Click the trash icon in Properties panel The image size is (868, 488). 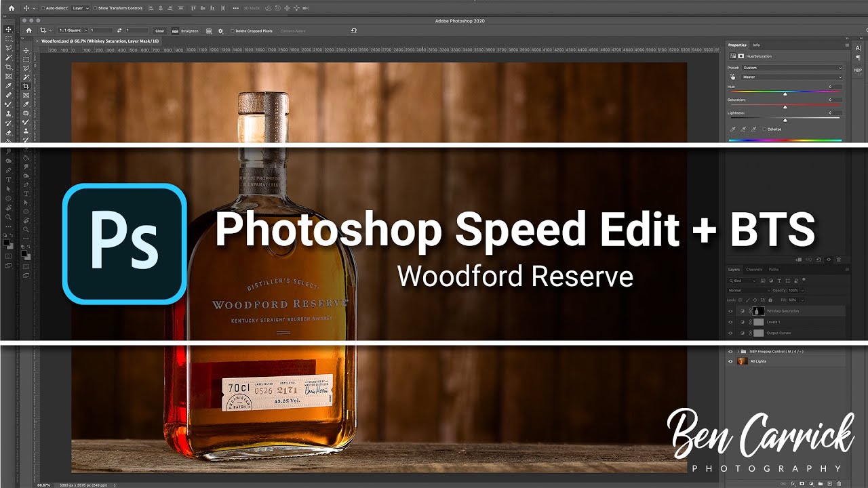pos(839,259)
